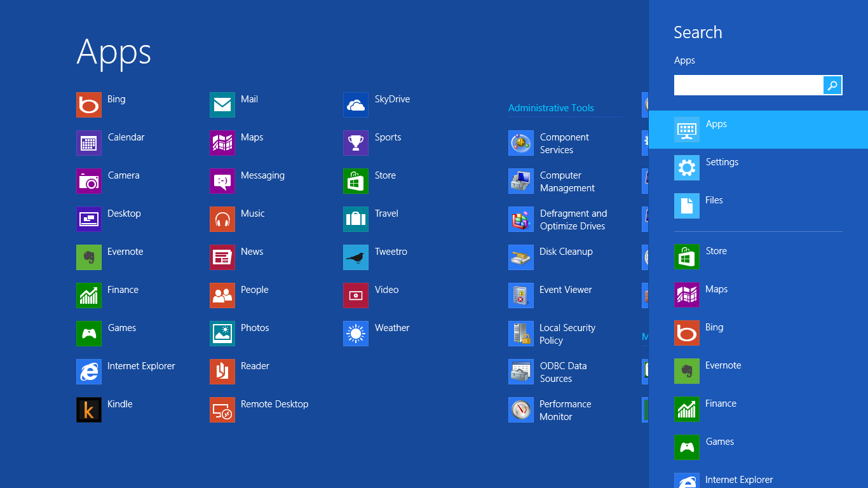868x488 pixels.
Task: Select Files search scope
Action: [758, 206]
